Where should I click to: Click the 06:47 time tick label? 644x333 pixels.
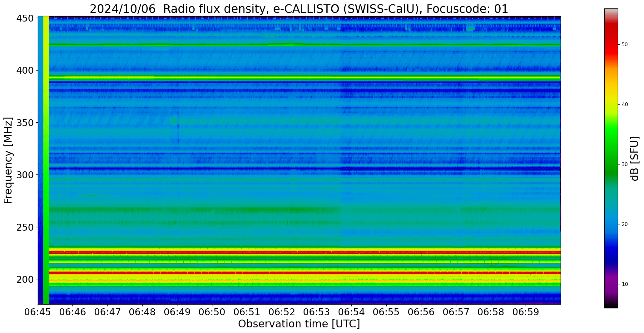coord(107,312)
